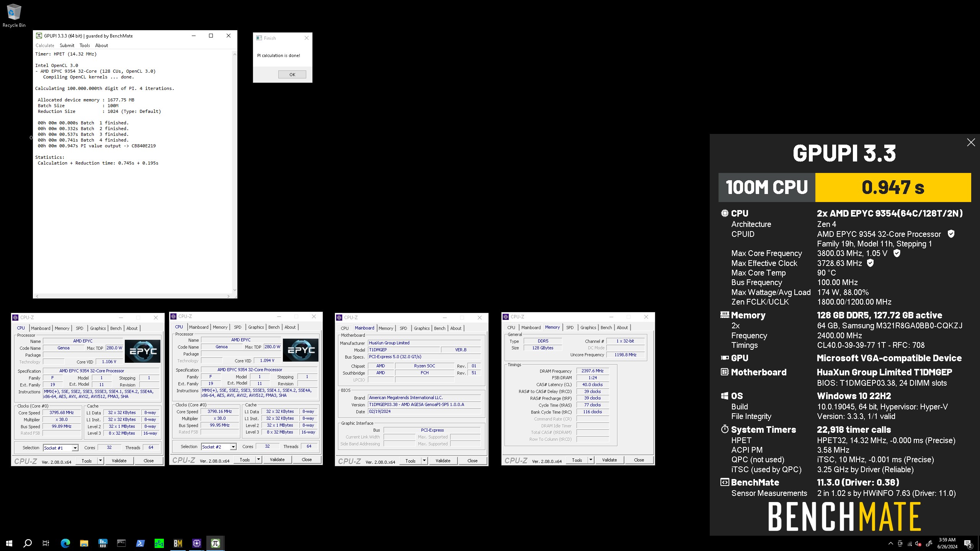Open the Submit menu in GPUPI

(67, 45)
